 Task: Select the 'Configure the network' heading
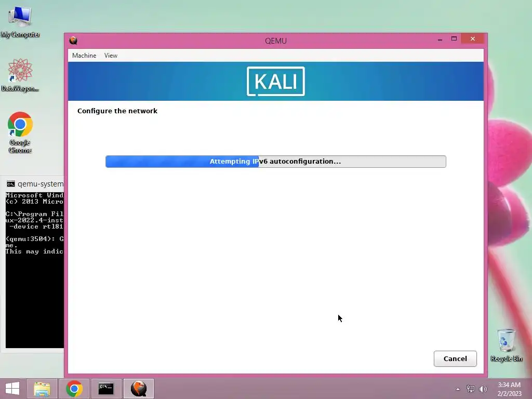(x=117, y=111)
